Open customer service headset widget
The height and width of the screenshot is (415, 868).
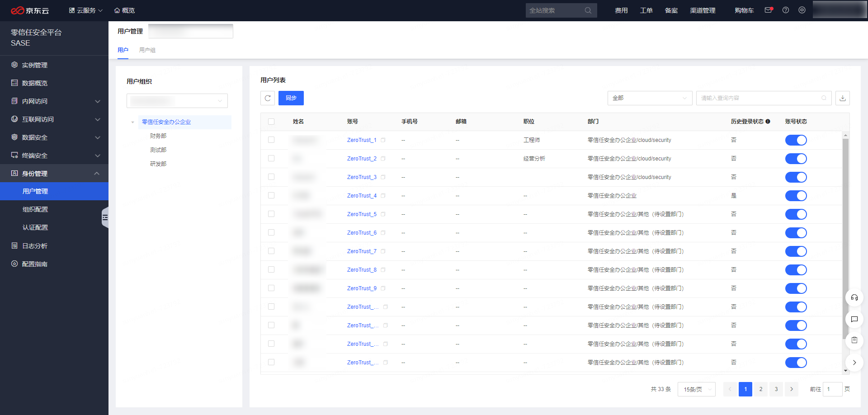[x=854, y=297]
